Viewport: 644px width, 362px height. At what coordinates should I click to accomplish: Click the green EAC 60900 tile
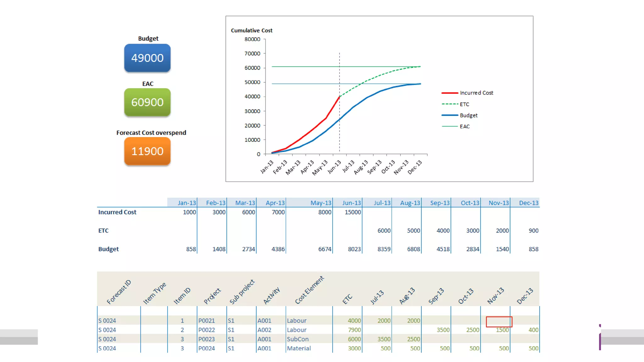click(147, 102)
